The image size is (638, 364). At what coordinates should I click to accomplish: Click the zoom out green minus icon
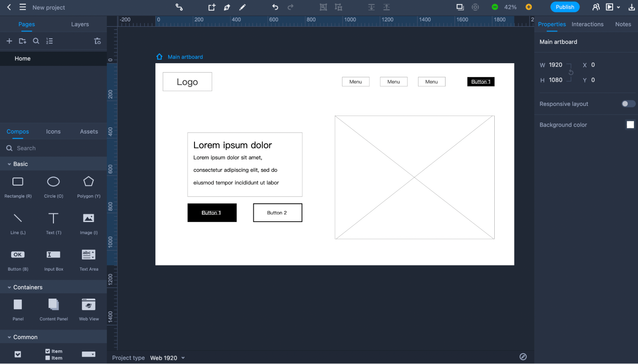click(x=495, y=7)
